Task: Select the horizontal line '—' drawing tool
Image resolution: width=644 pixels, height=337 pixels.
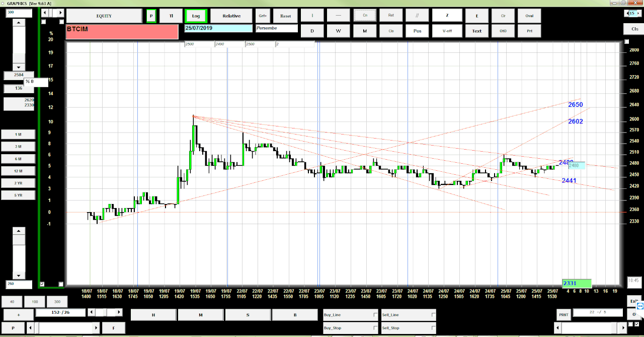Action: point(339,16)
